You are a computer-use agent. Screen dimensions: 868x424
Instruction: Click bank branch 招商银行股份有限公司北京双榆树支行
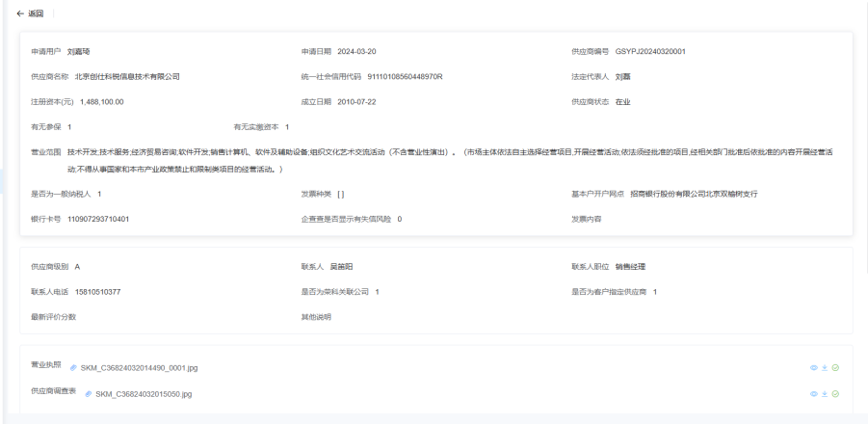coord(694,194)
